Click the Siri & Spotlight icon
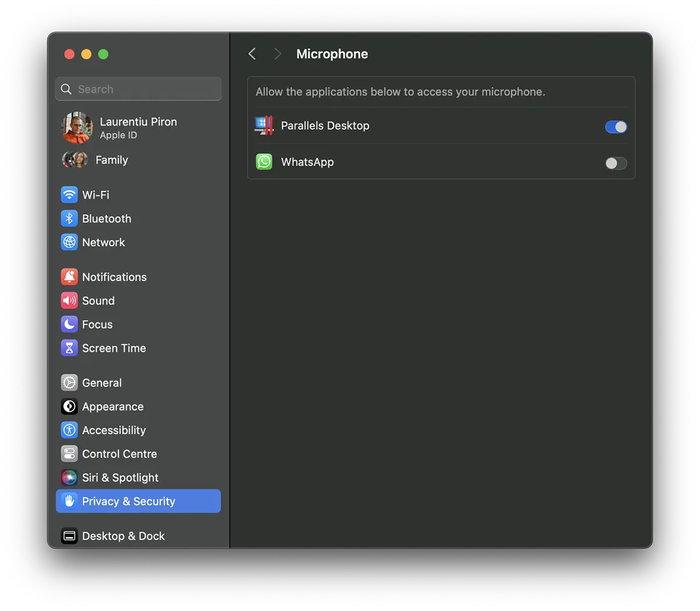 [69, 477]
